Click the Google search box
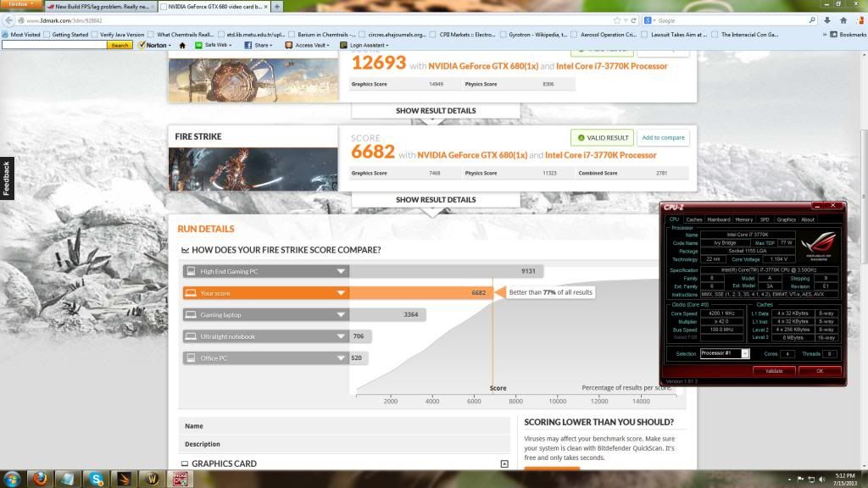This screenshot has height=488, width=868. click(x=731, y=20)
